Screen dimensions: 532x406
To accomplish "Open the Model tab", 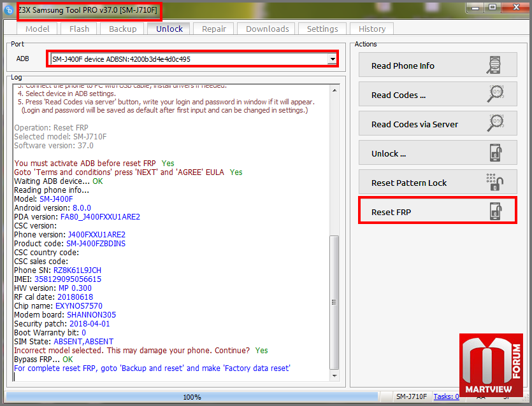I will pos(38,29).
